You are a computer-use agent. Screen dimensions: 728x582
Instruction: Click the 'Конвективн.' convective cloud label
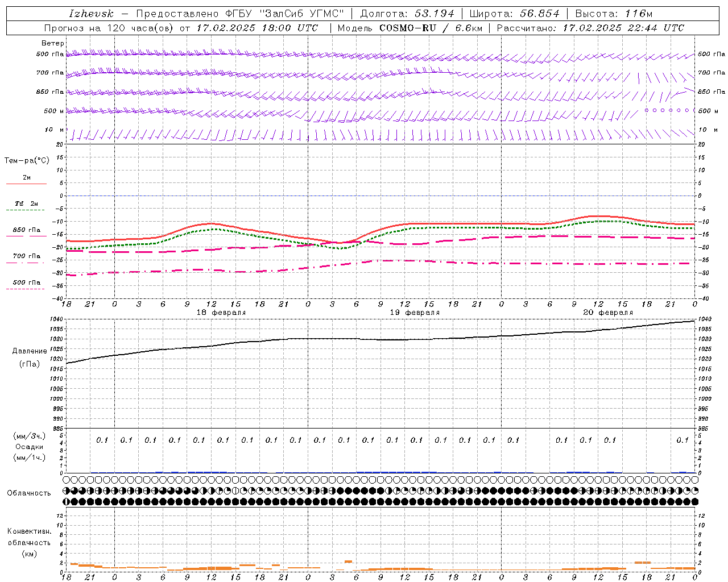pyautogui.click(x=29, y=531)
